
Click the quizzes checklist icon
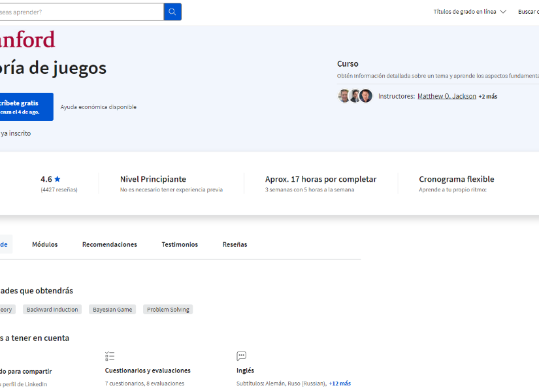(110, 356)
